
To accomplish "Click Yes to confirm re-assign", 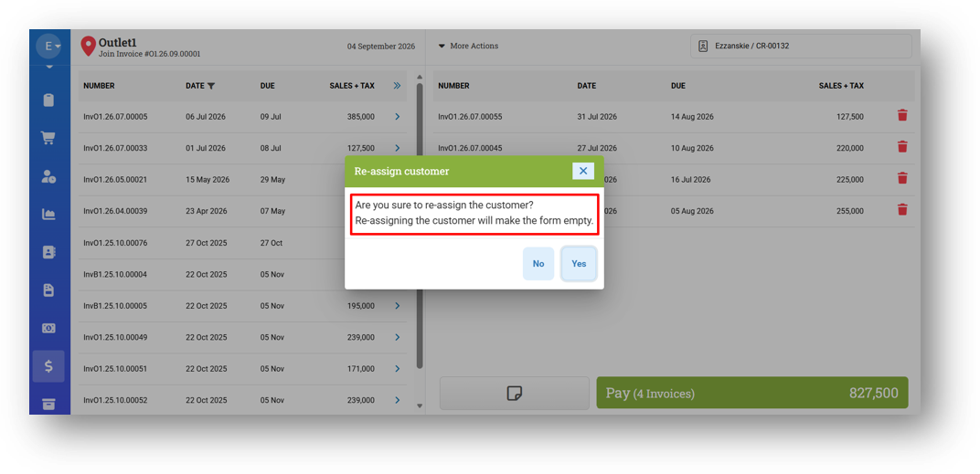I will pyautogui.click(x=579, y=264).
